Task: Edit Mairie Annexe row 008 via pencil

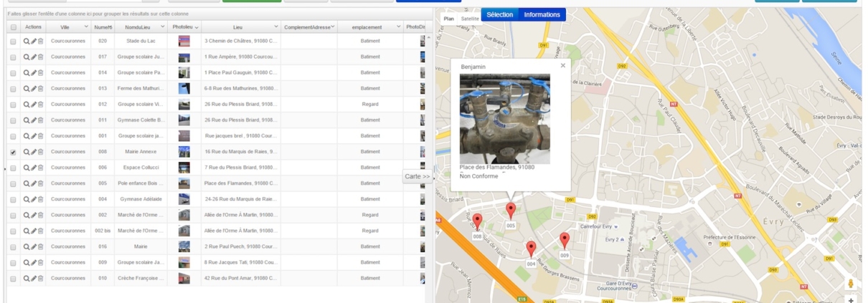Action: [33, 152]
